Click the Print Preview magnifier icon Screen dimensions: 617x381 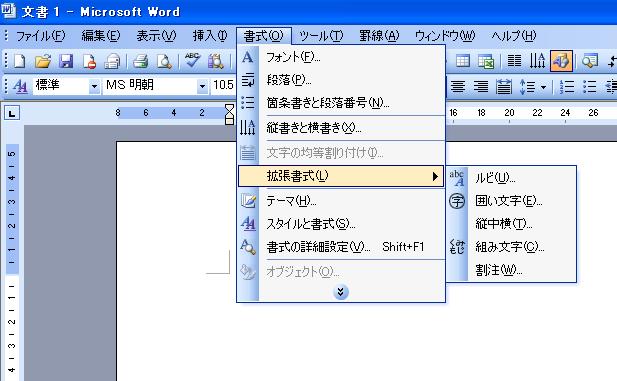pos(164,61)
